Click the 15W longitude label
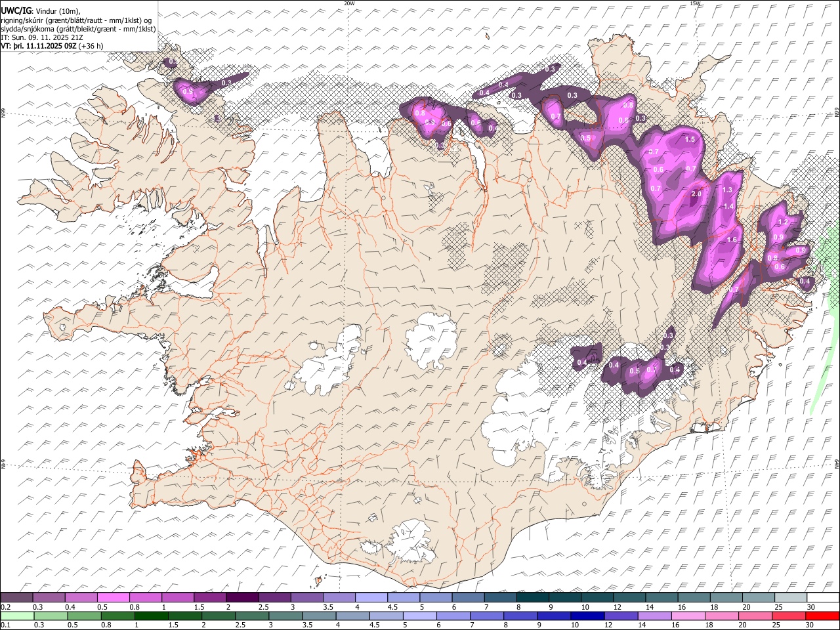Viewport: 840px width, 630px height. coord(695,3)
